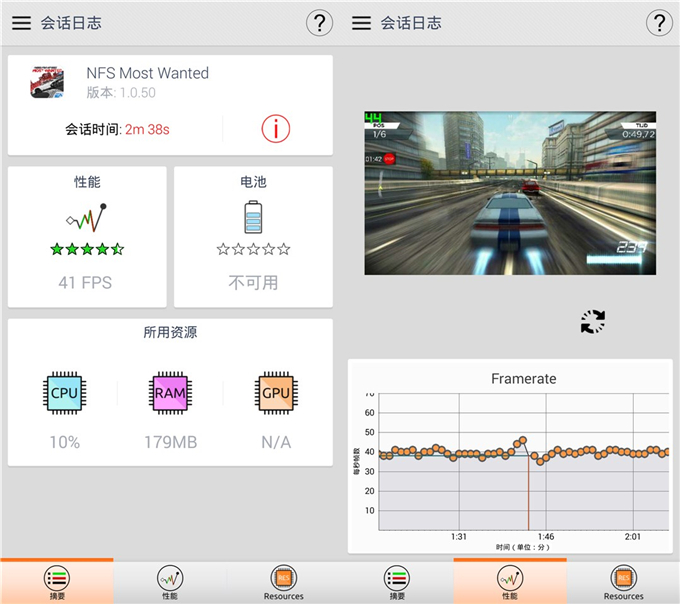Click the GPU chip icon

275,393
